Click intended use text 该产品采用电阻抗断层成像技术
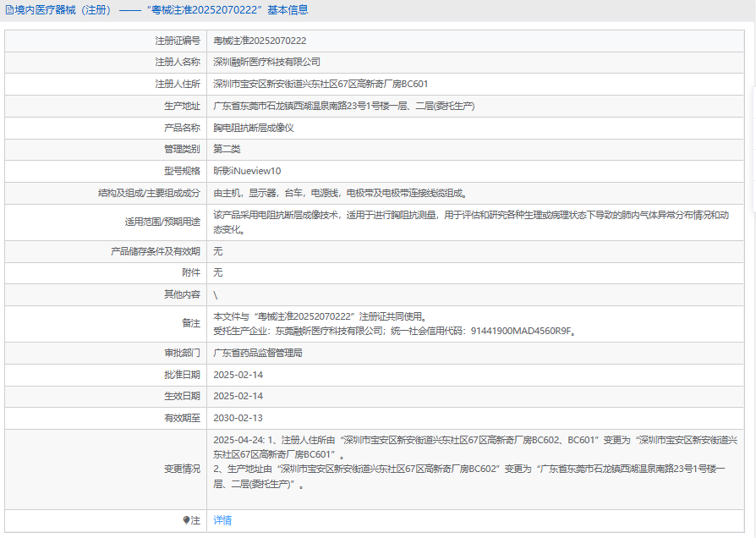Screen dimensions: 756x538 471,222
